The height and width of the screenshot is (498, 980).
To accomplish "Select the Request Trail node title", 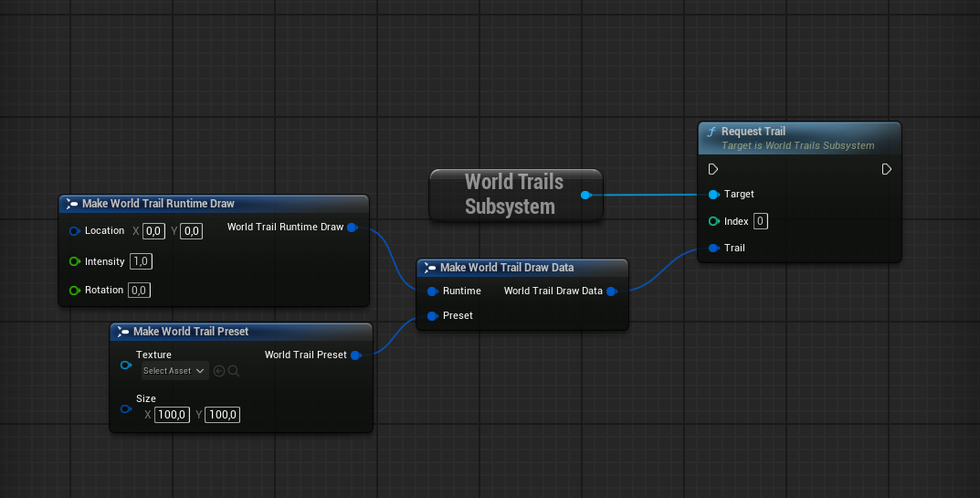I will click(753, 132).
